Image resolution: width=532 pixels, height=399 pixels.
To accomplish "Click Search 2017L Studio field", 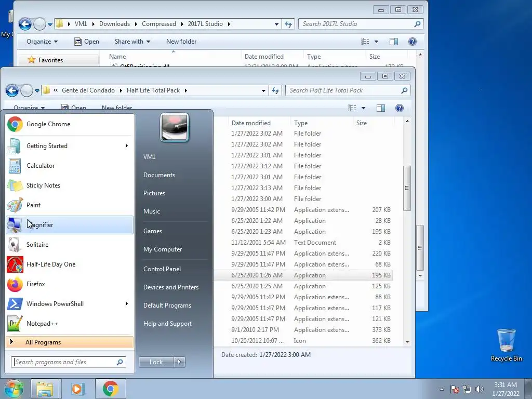I will point(361,24).
